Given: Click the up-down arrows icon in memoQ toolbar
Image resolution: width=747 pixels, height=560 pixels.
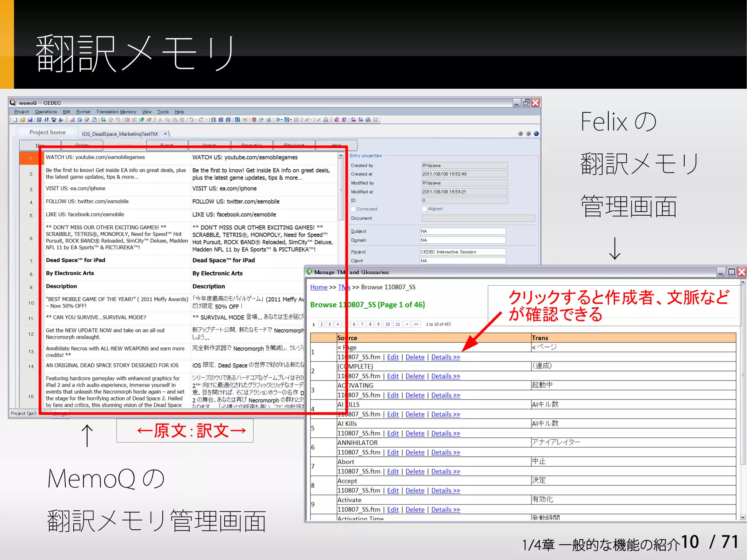Looking at the screenshot, I should (46, 120).
